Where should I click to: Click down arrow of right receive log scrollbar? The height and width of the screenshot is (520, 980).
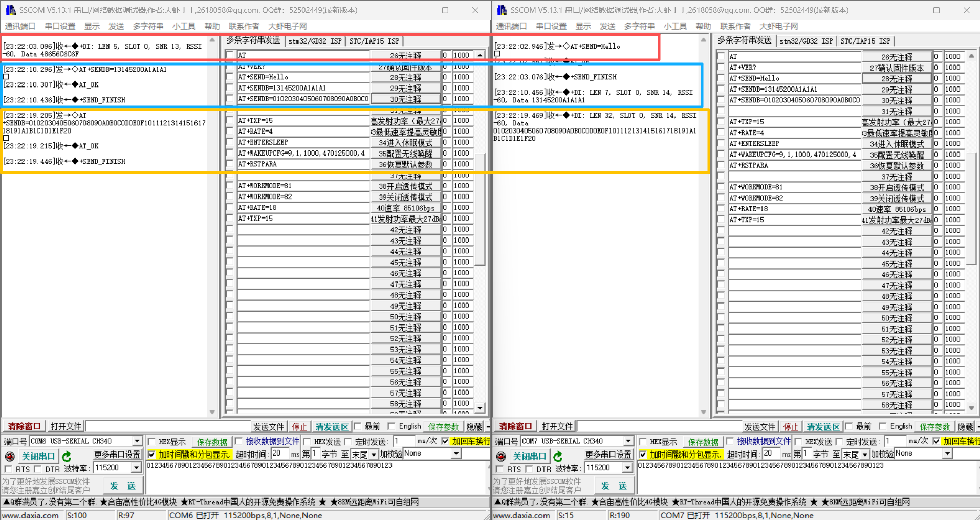pos(704,412)
